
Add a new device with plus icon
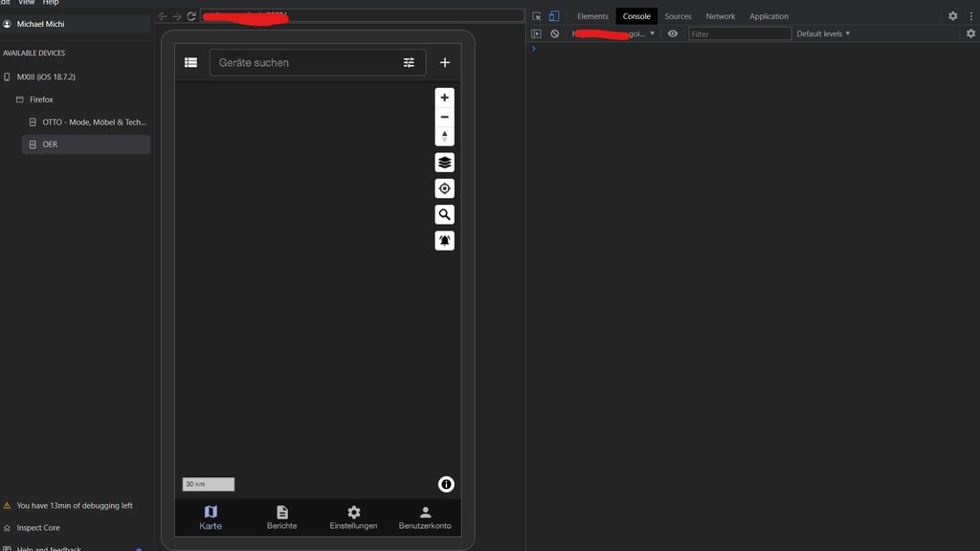(x=444, y=62)
